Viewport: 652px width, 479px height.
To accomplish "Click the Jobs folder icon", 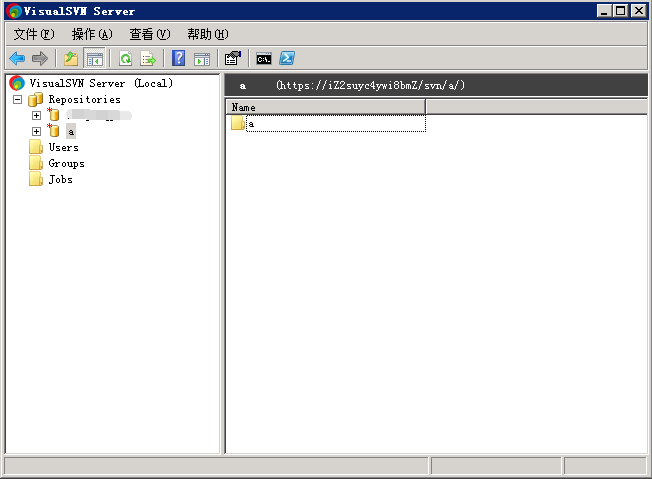I will tap(36, 180).
